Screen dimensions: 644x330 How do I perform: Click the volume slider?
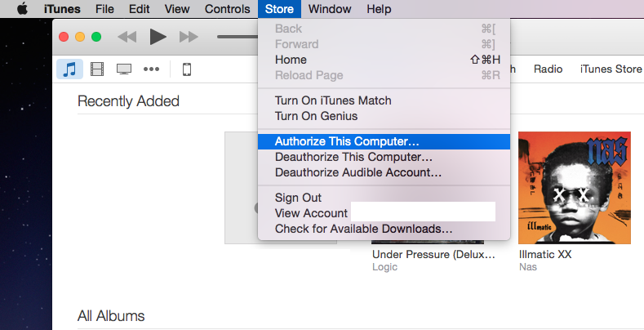point(237,37)
